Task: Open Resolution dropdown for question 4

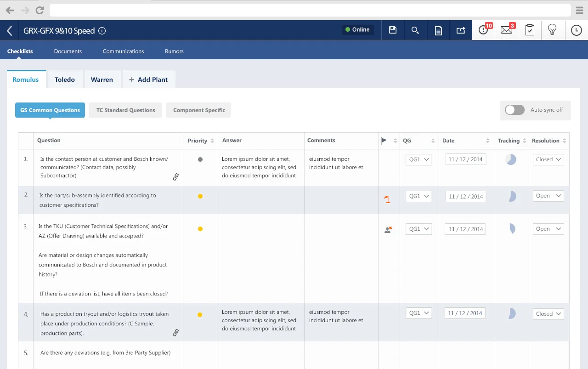Action: coord(548,314)
